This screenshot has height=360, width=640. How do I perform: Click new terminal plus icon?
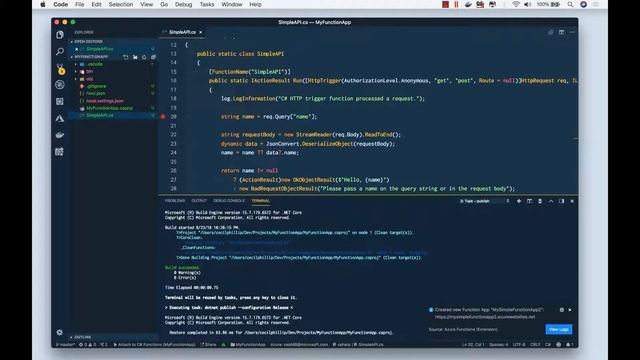[x=519, y=201]
